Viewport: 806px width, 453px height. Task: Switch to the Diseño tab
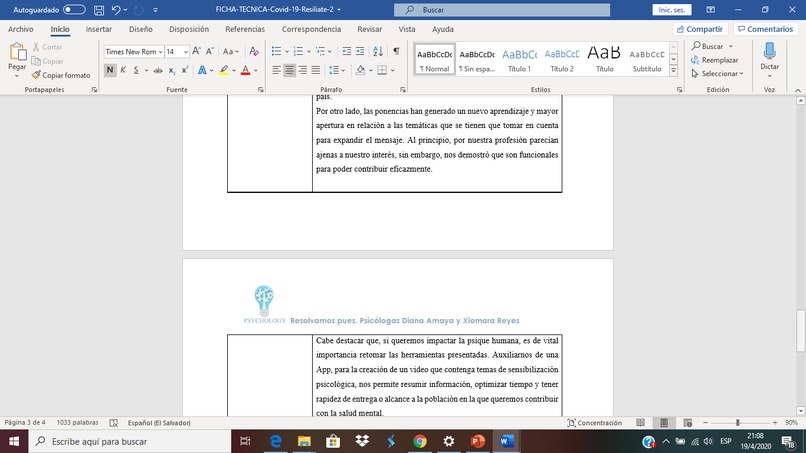pyautogui.click(x=140, y=29)
